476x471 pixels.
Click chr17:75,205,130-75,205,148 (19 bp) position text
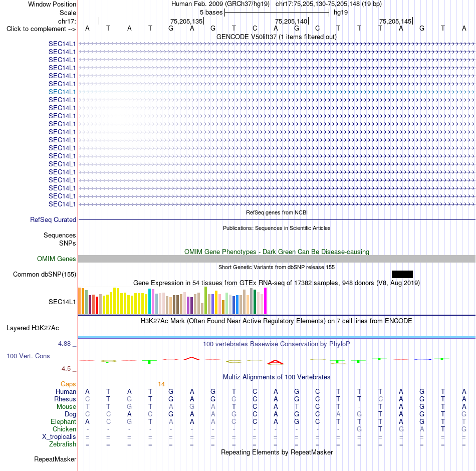click(x=329, y=4)
